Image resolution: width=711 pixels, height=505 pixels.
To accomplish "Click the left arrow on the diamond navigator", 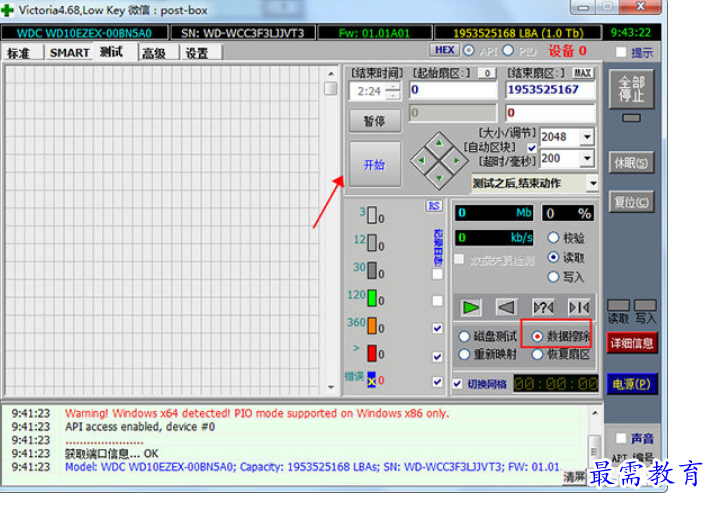I will pos(422,160).
